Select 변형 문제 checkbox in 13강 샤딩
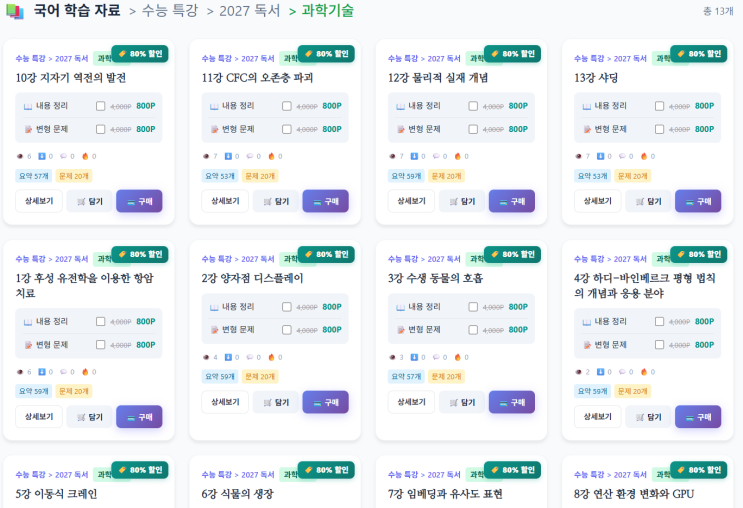The height and width of the screenshot is (508, 743). click(x=659, y=129)
